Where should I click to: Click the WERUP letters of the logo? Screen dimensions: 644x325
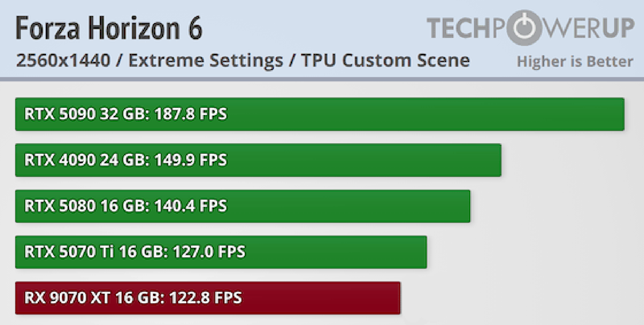point(589,28)
